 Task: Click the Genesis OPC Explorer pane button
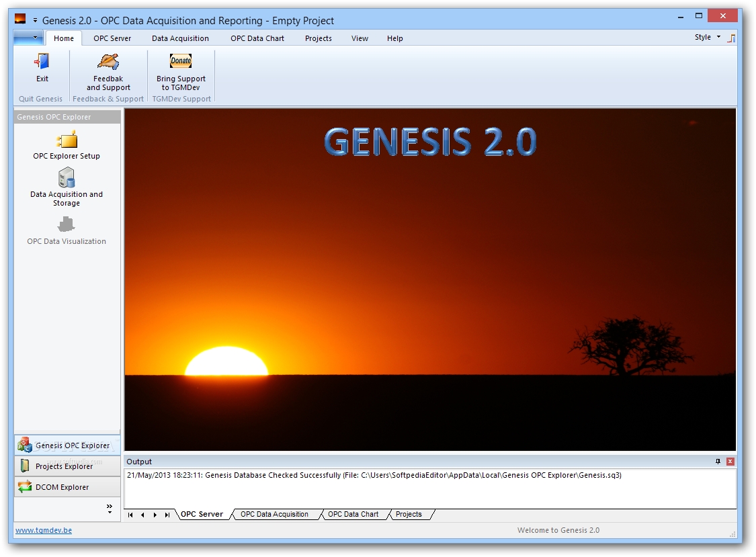(67, 445)
